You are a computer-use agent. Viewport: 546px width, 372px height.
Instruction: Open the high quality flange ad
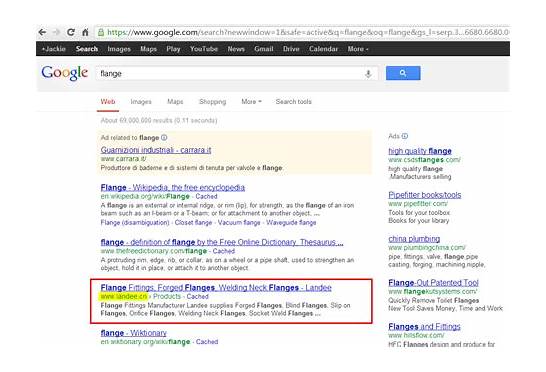tap(420, 151)
